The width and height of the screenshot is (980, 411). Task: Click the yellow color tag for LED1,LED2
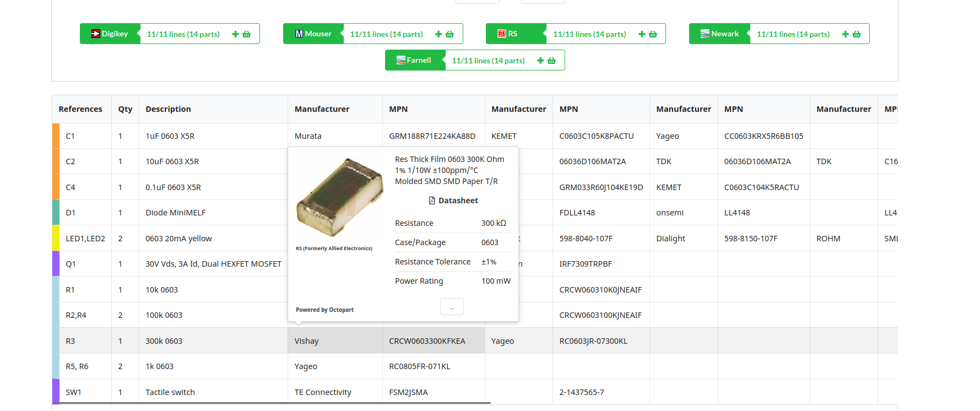pos(56,239)
